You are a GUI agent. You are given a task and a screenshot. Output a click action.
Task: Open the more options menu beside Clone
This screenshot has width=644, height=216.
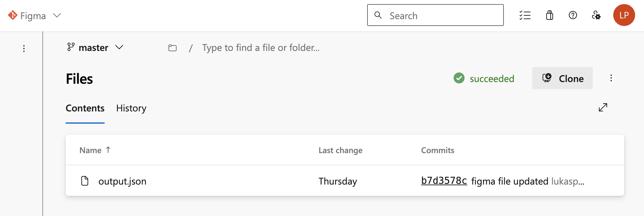(611, 78)
